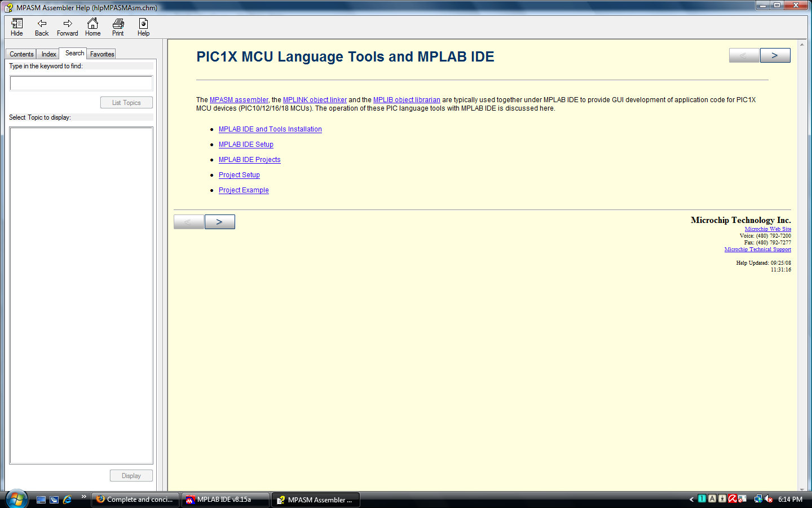
Task: Open the MPASM assembler link
Action: click(239, 100)
